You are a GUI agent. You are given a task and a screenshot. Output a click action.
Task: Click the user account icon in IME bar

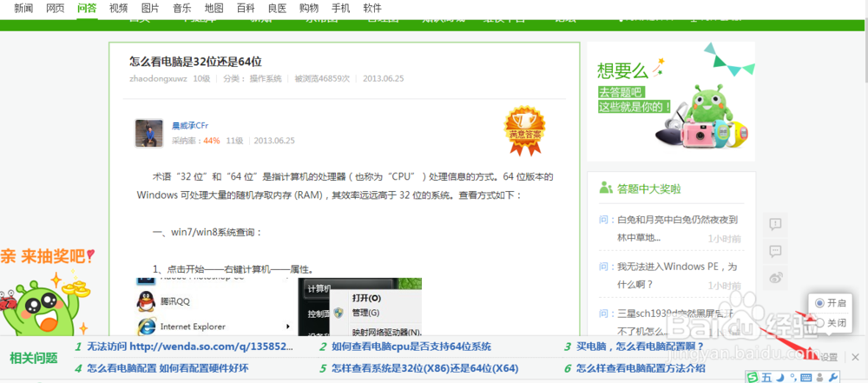coord(820,378)
